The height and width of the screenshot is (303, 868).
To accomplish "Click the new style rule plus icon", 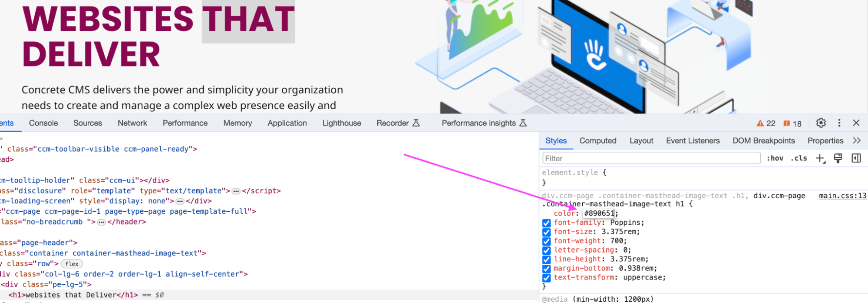I will tap(820, 158).
